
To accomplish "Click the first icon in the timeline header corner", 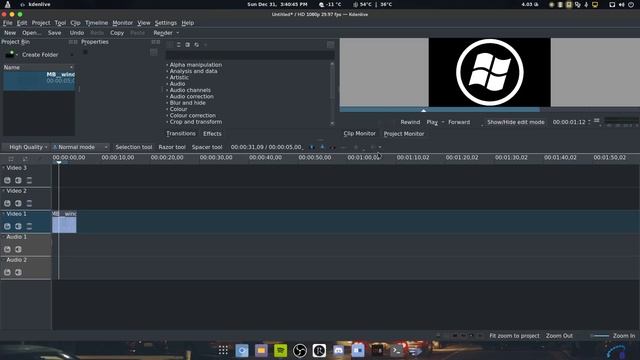I will point(11,158).
